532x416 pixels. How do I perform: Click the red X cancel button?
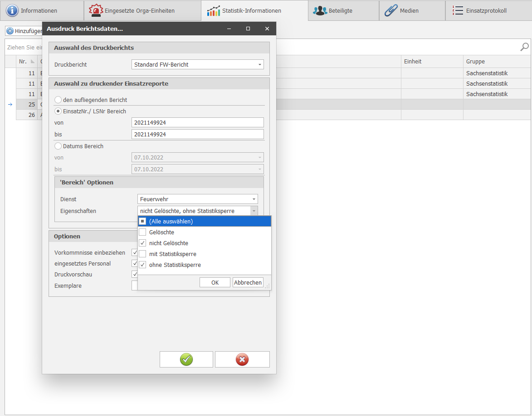(x=242, y=359)
